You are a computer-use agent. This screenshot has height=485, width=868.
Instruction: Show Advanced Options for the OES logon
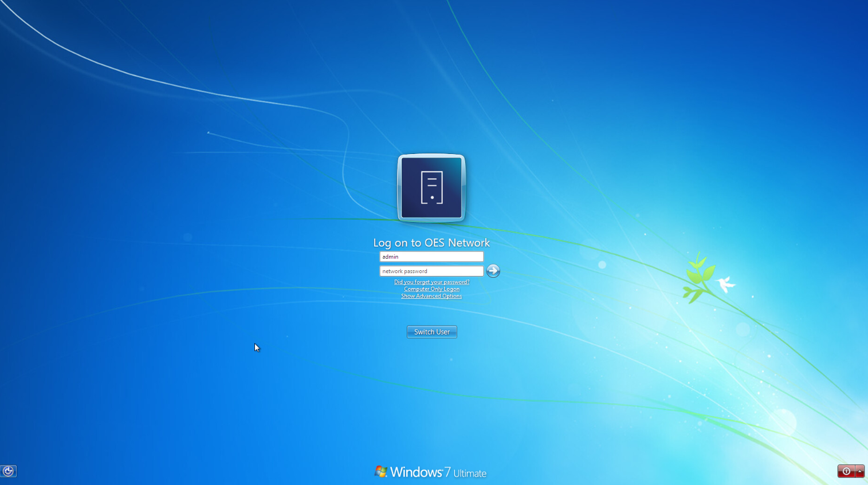[x=431, y=295]
